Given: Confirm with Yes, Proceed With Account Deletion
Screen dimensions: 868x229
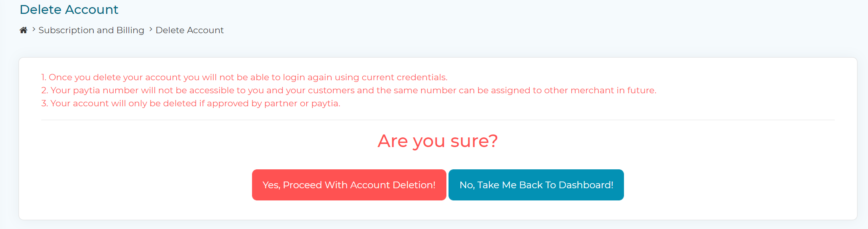Looking at the screenshot, I should [x=349, y=185].
